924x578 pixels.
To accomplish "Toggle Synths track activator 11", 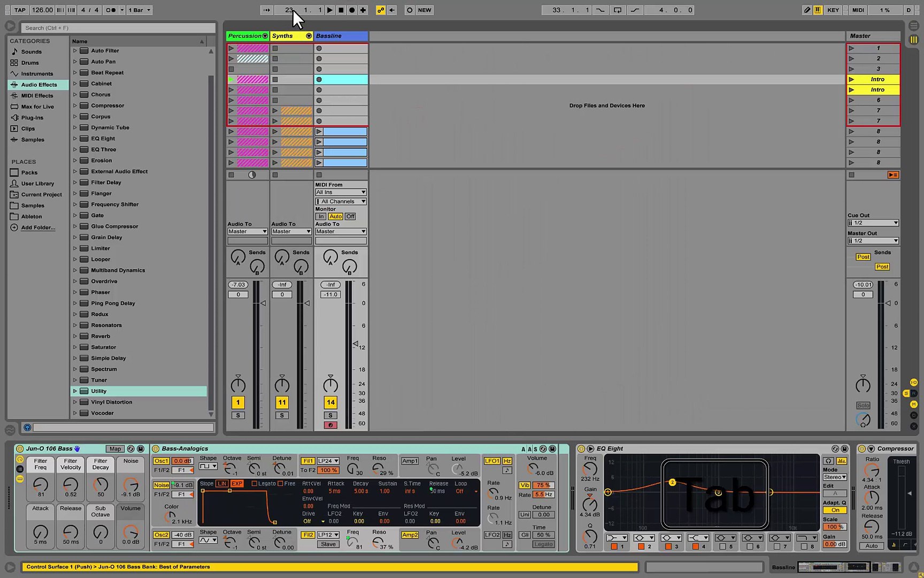I will 282,402.
